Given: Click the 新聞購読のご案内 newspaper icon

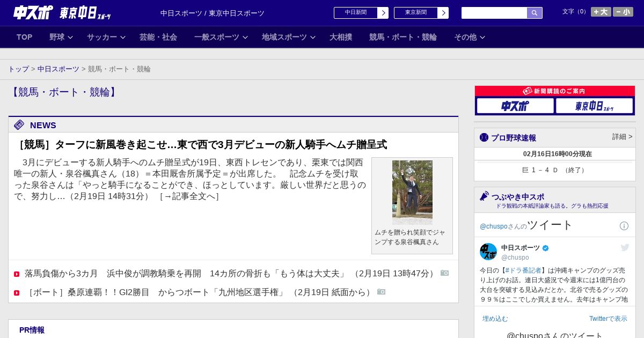Looking at the screenshot, I should tap(528, 91).
